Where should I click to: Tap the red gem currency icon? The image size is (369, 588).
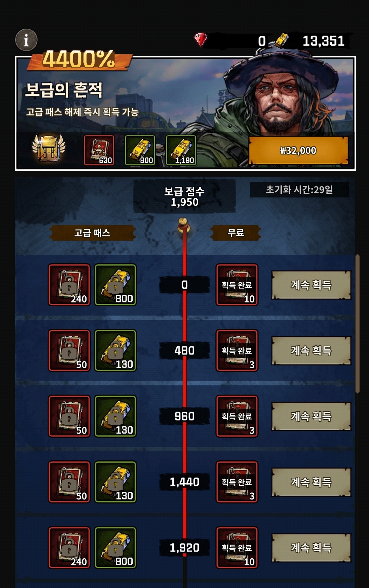click(x=201, y=40)
